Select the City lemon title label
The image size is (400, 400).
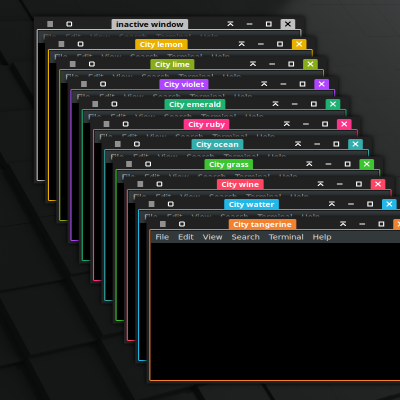(x=161, y=44)
